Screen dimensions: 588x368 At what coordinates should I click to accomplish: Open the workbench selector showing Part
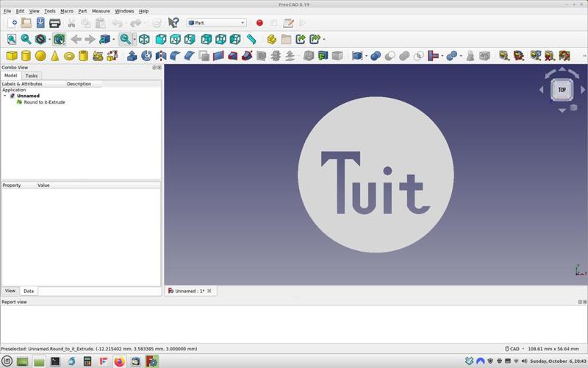pos(216,23)
